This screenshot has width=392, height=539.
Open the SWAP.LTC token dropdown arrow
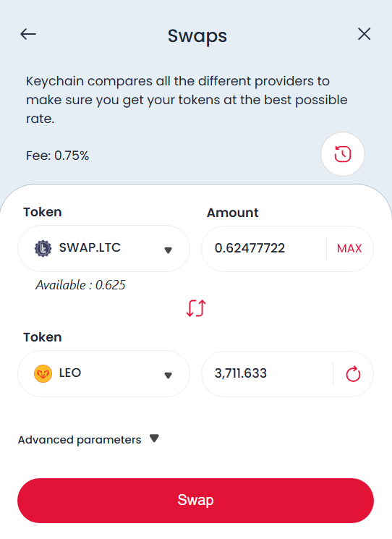pos(168,250)
